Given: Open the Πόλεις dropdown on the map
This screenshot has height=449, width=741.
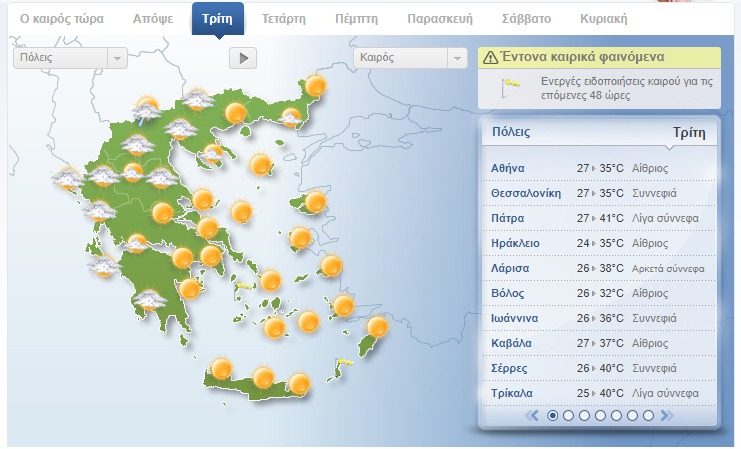Looking at the screenshot, I should [x=70, y=58].
